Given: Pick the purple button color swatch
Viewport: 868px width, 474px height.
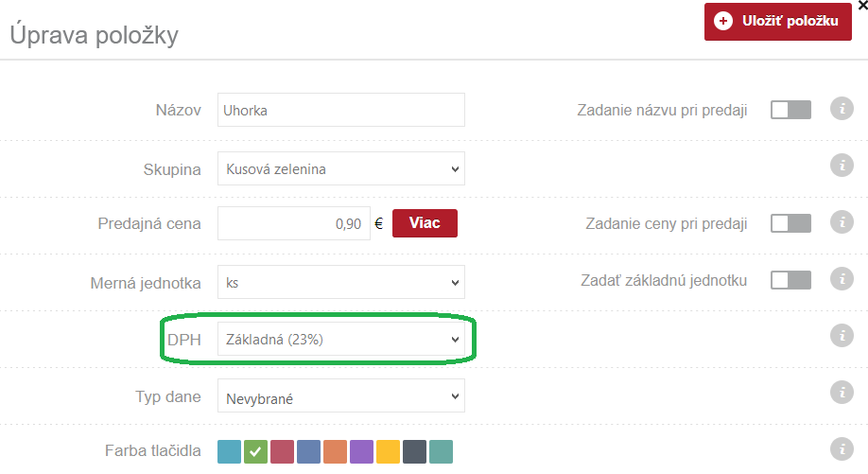Looking at the screenshot, I should click(x=362, y=452).
